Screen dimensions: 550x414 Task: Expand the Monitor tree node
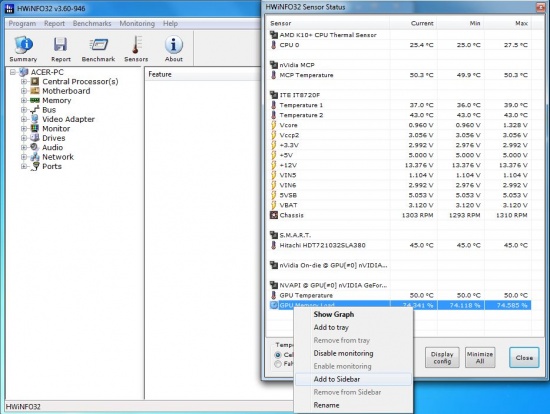click(24, 129)
